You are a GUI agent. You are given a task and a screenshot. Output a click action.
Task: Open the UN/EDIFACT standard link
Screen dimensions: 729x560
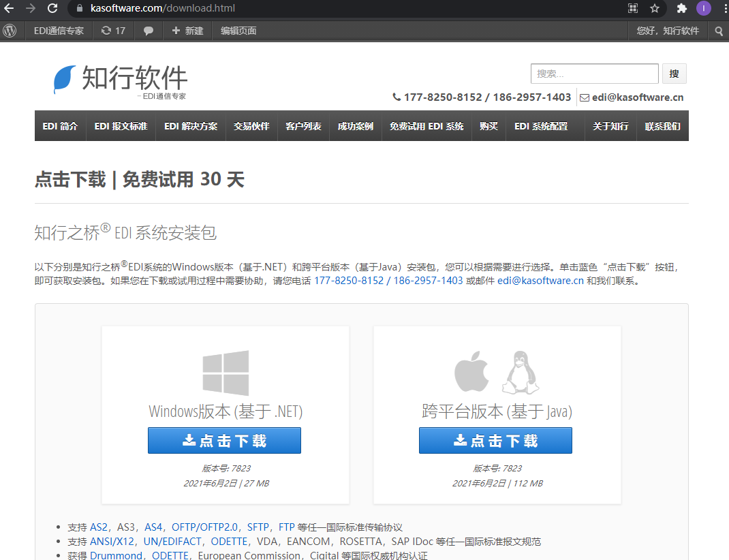(x=172, y=542)
